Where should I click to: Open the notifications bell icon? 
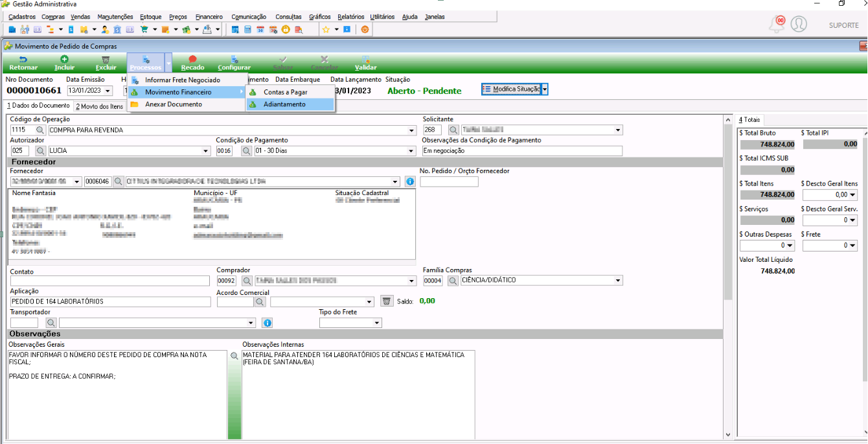(776, 25)
